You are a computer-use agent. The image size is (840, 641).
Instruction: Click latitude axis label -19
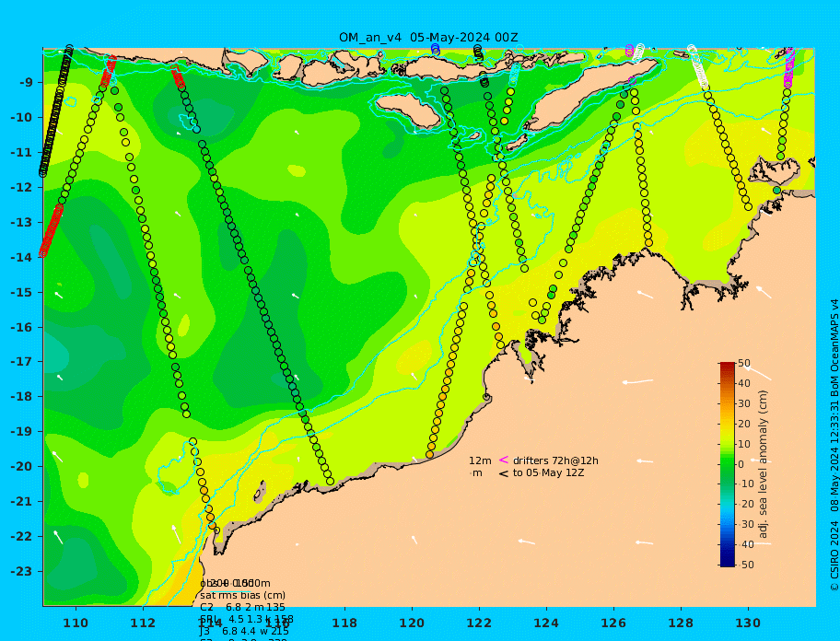[21, 432]
